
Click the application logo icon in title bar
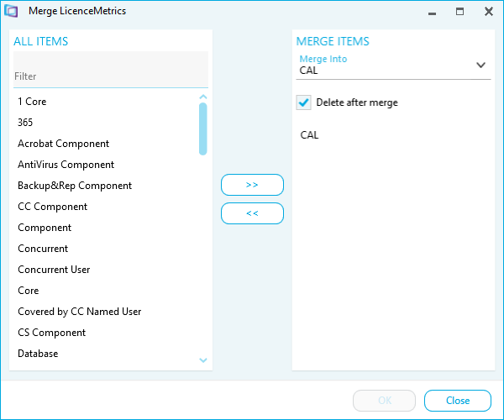click(11, 11)
